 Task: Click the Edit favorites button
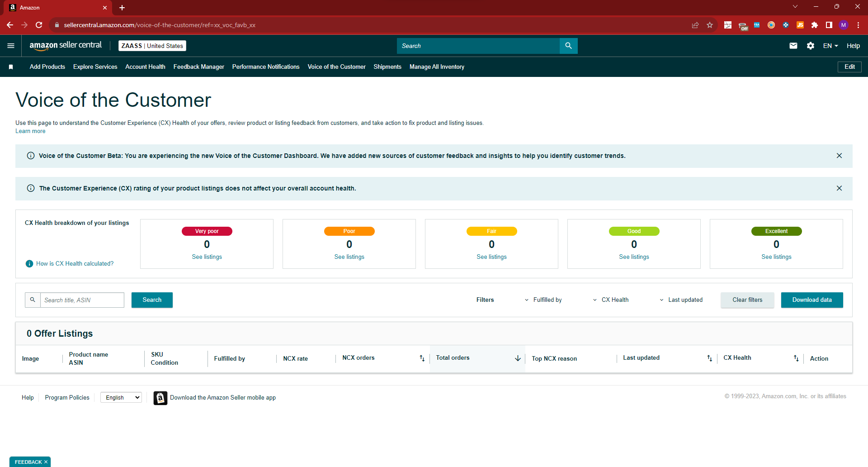[850, 67]
